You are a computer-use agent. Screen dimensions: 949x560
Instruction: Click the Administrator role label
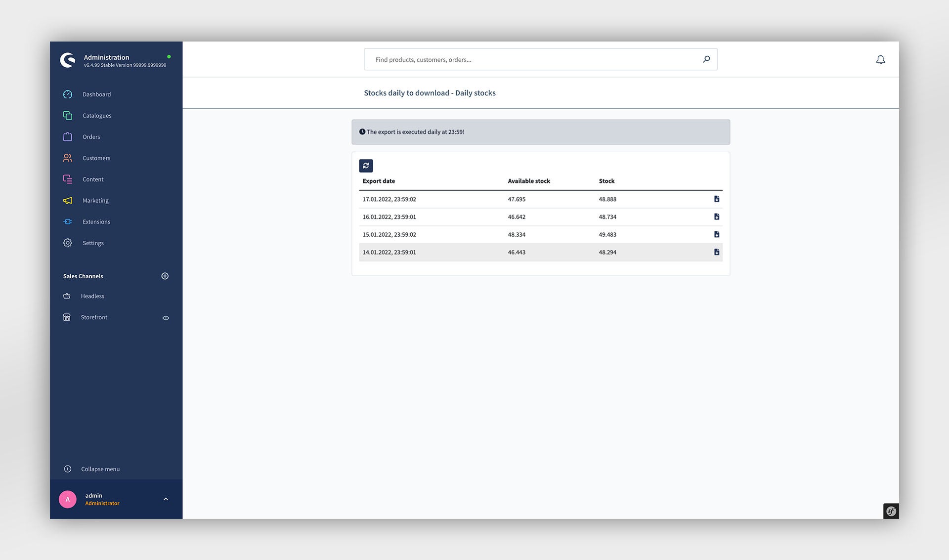pos(102,504)
